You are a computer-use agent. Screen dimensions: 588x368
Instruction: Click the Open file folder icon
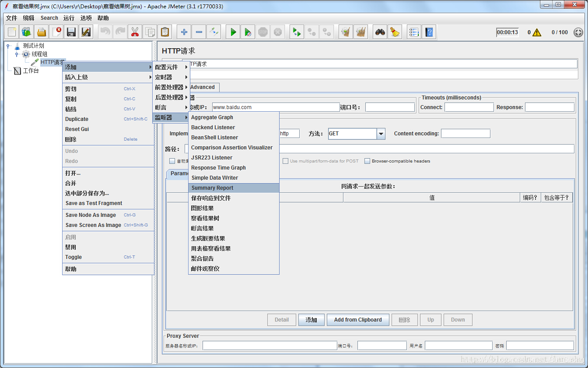tap(42, 32)
